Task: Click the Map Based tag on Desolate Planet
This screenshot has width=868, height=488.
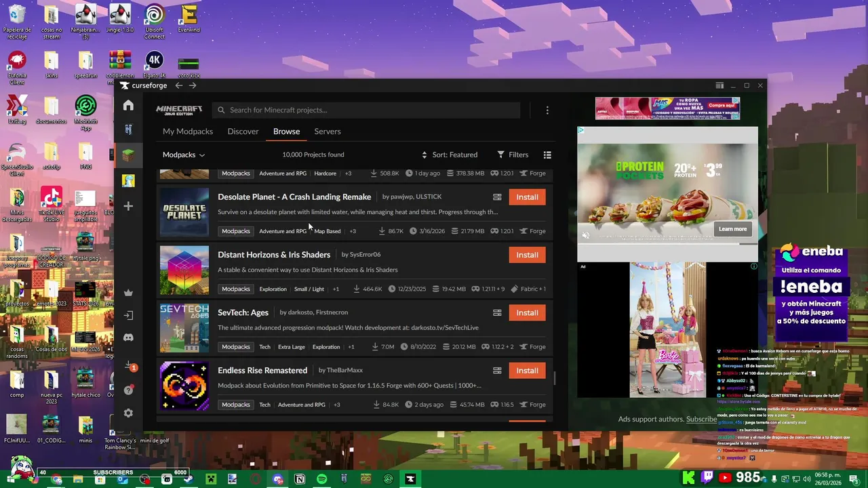Action: 328,231
